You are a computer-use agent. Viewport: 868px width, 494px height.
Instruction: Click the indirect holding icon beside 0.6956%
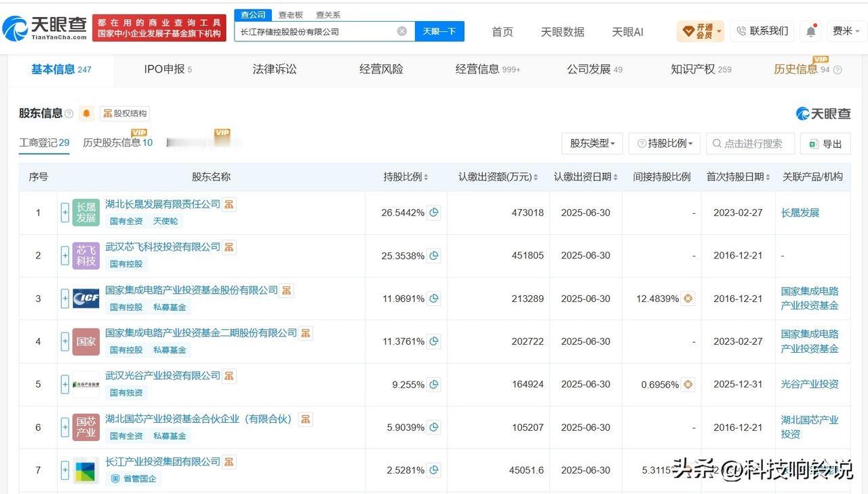(x=688, y=384)
